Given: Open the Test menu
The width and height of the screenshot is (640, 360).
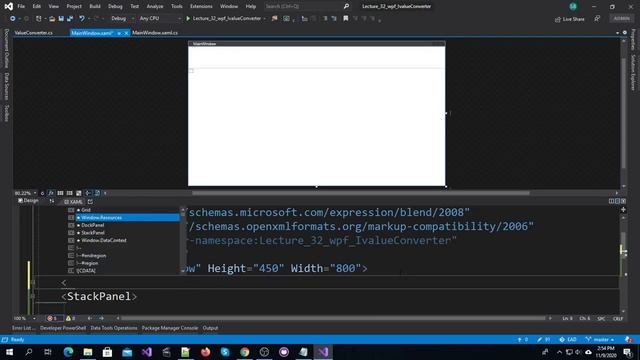Looking at the screenshot, I should coord(134,7).
